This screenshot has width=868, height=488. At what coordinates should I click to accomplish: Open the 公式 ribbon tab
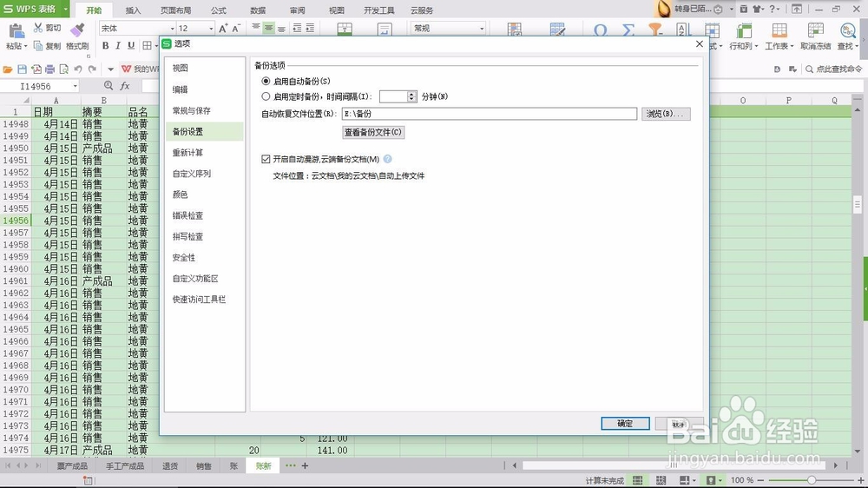click(x=218, y=10)
